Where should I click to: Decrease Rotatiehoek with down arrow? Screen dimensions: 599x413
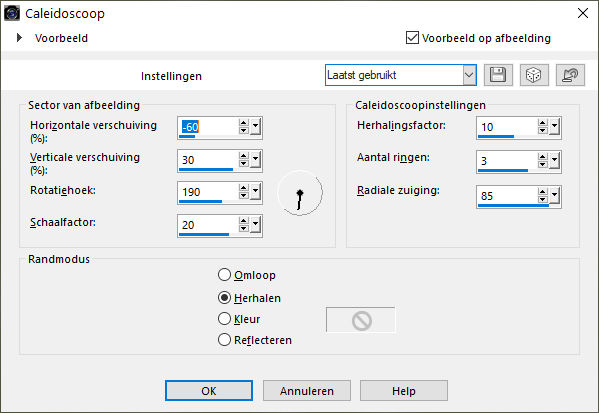click(244, 196)
